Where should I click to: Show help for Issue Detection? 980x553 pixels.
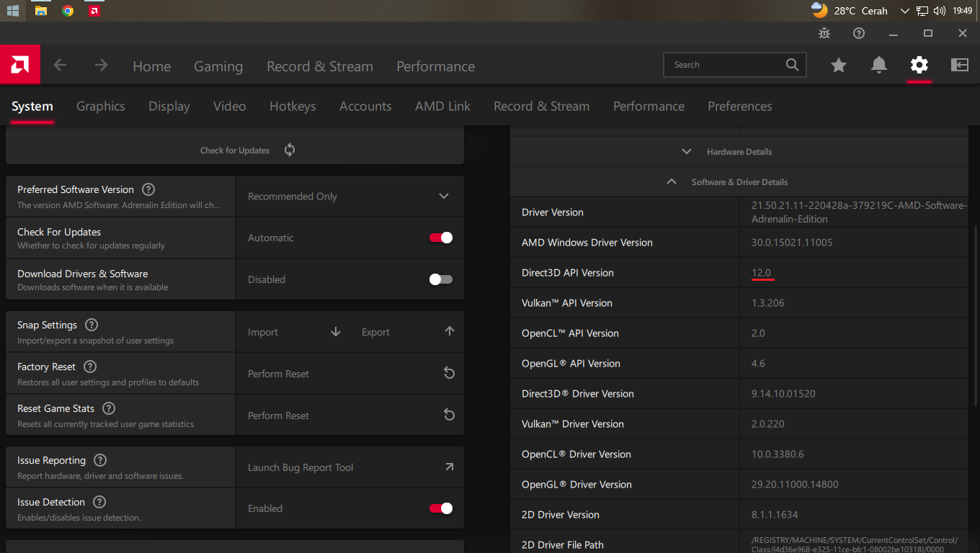click(x=99, y=502)
